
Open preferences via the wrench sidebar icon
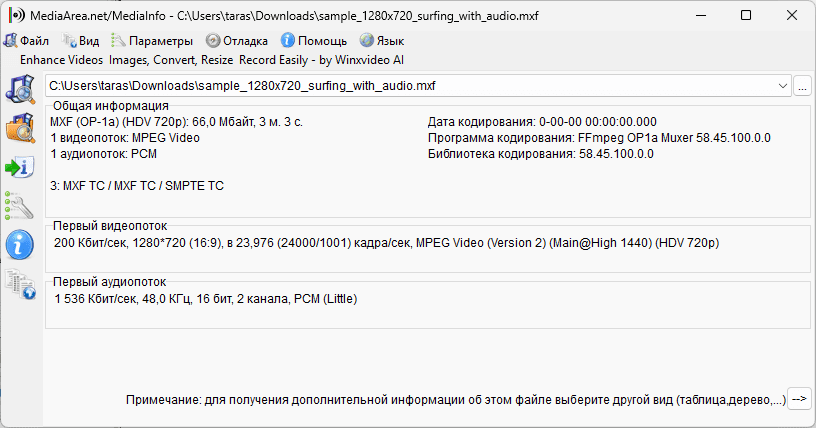point(20,205)
